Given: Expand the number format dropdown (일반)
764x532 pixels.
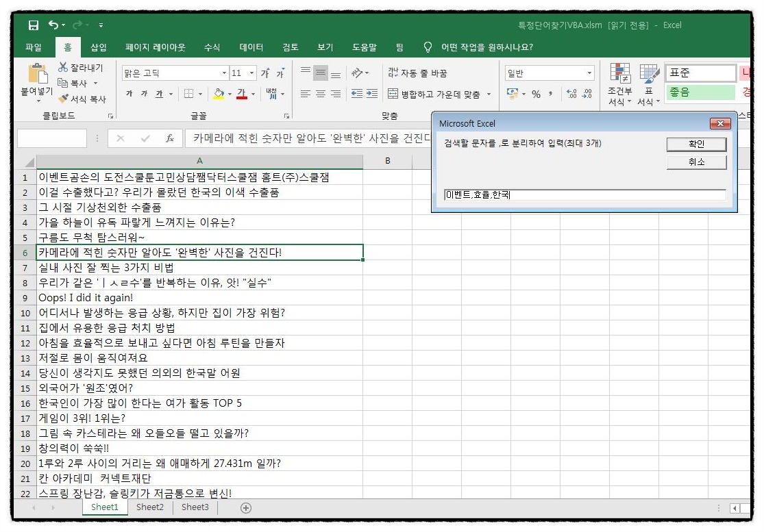Looking at the screenshot, I should coord(589,73).
